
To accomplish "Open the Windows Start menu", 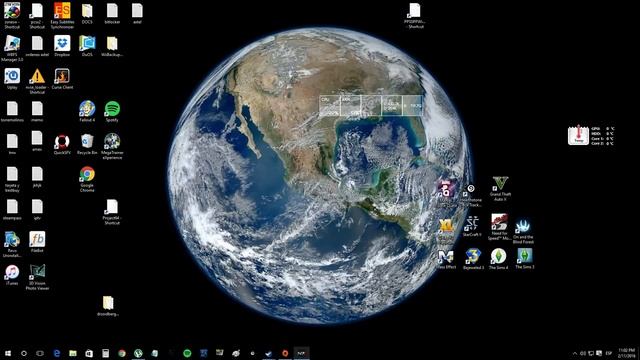I will [x=8, y=353].
